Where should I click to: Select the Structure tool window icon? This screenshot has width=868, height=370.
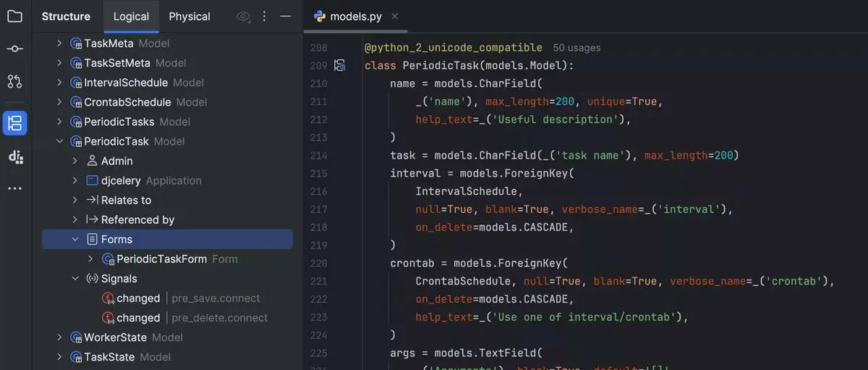(x=14, y=122)
